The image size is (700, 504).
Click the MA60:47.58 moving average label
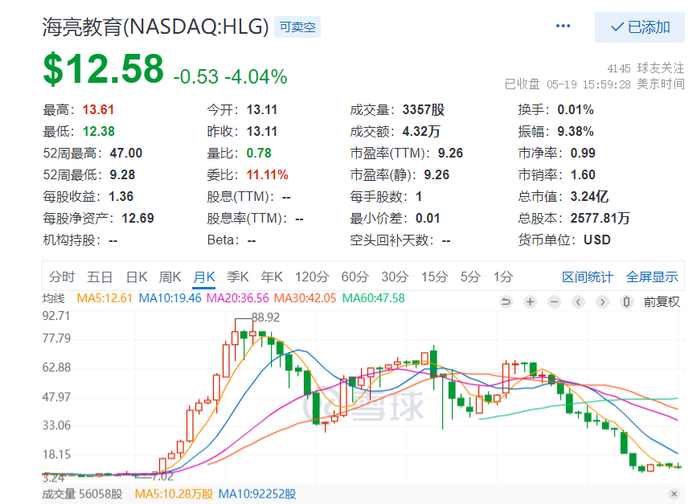373,298
